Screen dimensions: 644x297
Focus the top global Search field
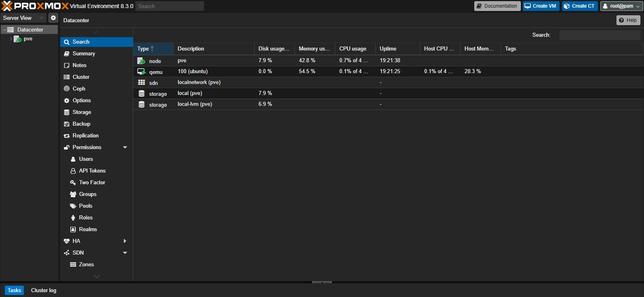tap(170, 6)
